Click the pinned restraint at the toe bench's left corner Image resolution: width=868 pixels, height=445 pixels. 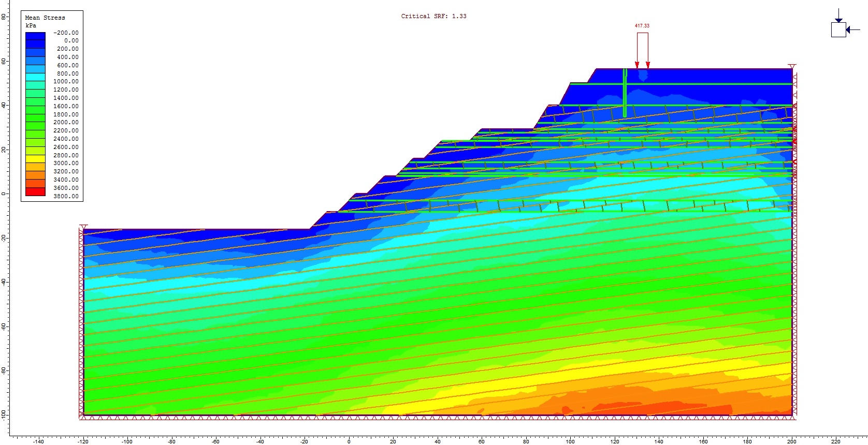[x=83, y=227]
